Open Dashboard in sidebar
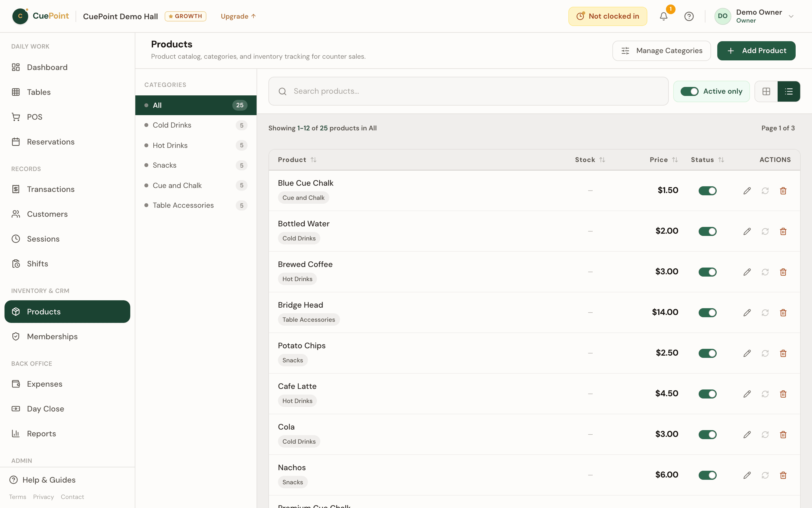The image size is (812, 508). tap(67, 67)
